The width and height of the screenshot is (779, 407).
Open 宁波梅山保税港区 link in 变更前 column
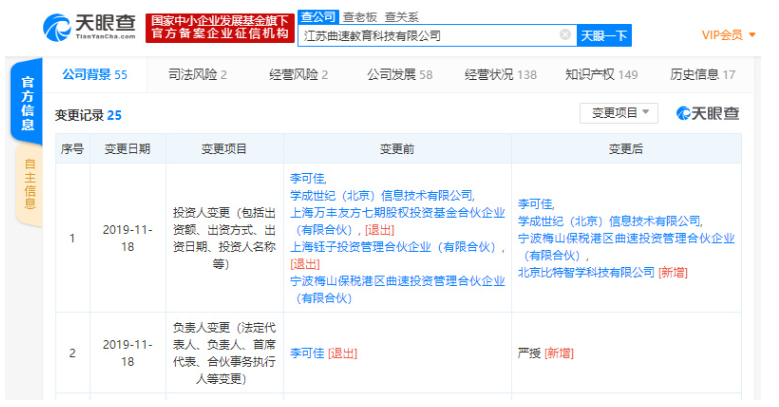[397, 289]
